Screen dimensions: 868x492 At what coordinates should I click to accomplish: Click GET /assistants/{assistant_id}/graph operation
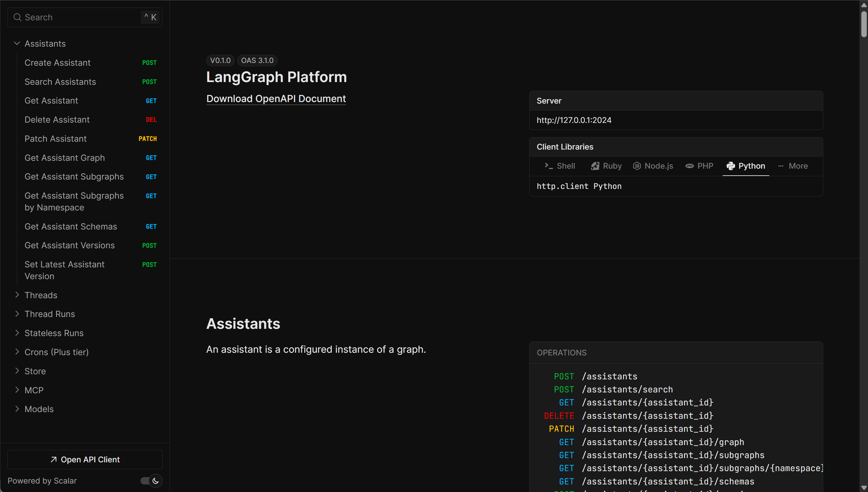pos(652,442)
